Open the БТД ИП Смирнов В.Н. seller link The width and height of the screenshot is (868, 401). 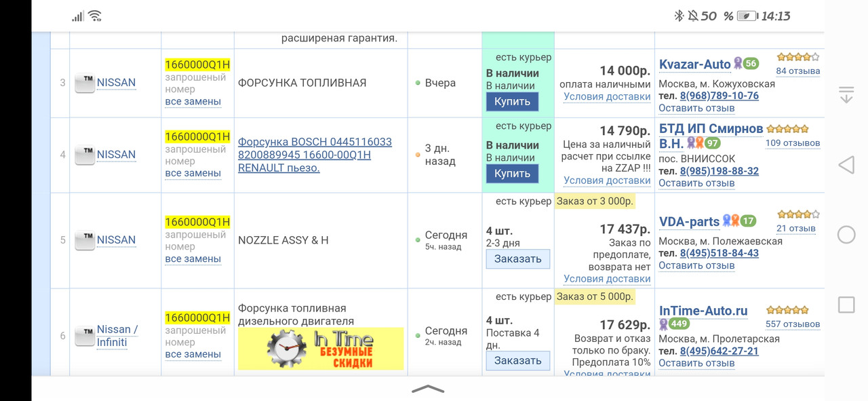(x=711, y=136)
